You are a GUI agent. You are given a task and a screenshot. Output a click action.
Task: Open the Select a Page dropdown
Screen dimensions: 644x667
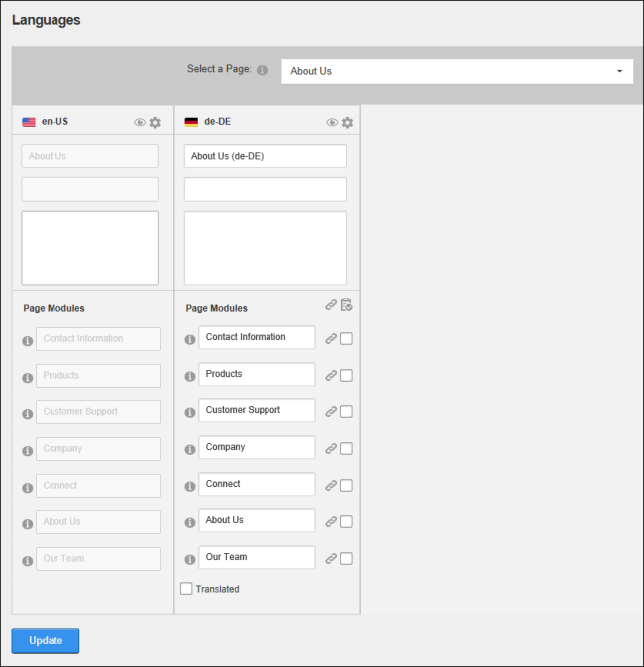tap(458, 71)
